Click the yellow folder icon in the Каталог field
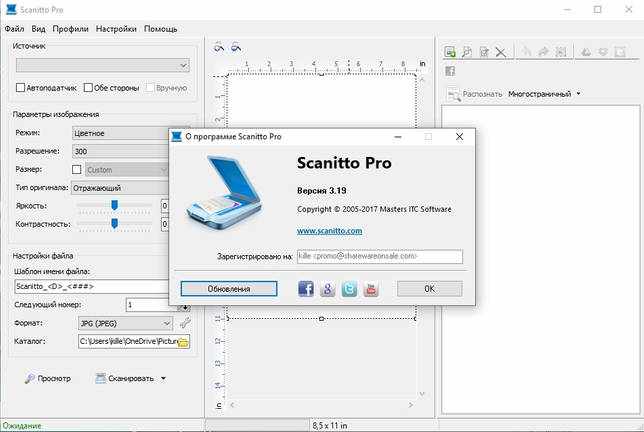The image size is (644, 432). [x=183, y=341]
